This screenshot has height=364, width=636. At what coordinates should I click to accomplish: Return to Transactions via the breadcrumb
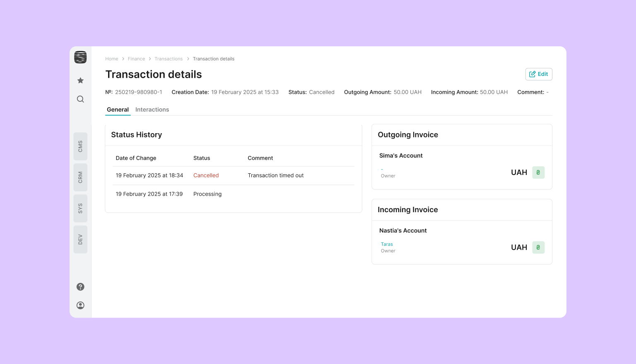(x=169, y=59)
